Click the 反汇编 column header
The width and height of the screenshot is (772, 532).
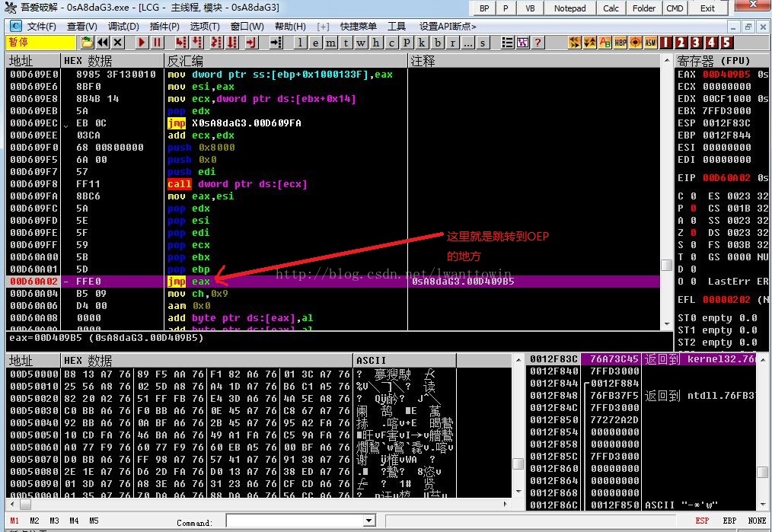click(x=286, y=61)
